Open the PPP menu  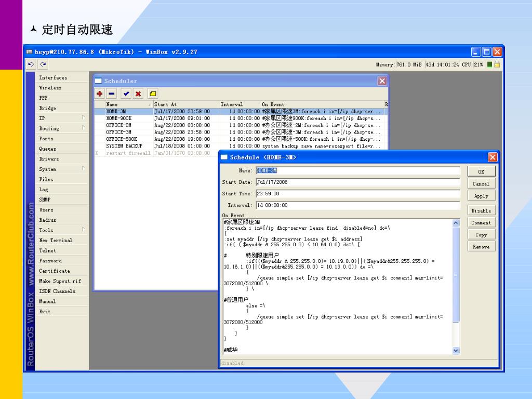tap(61, 98)
